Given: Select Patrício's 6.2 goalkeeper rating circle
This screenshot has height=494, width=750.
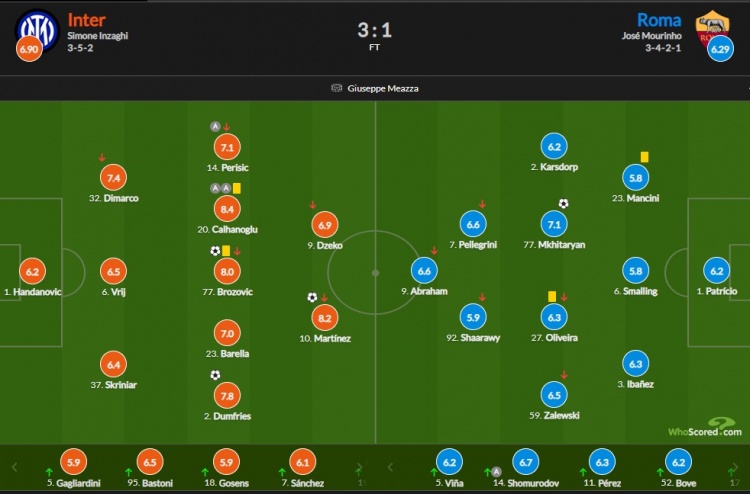Looking at the screenshot, I should click(717, 271).
